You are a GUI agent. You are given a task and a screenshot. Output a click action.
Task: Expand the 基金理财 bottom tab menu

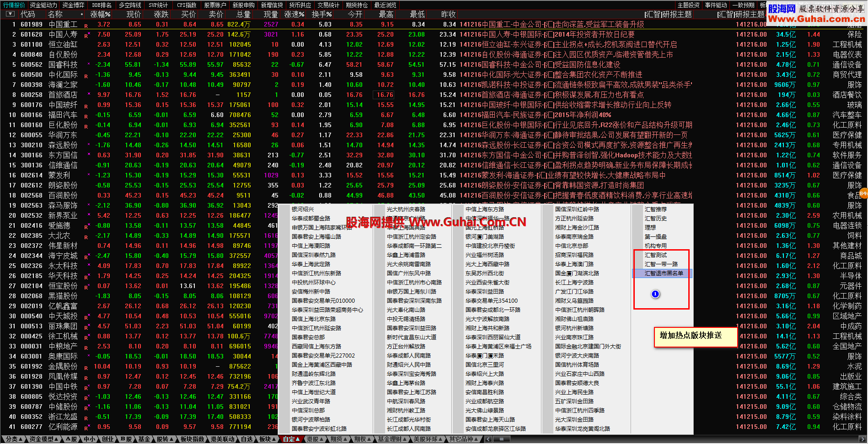[x=392, y=439]
